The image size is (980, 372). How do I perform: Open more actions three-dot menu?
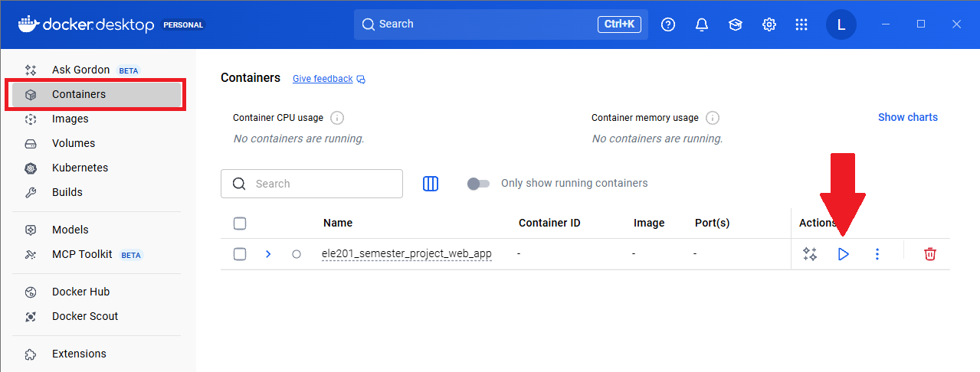click(x=877, y=254)
